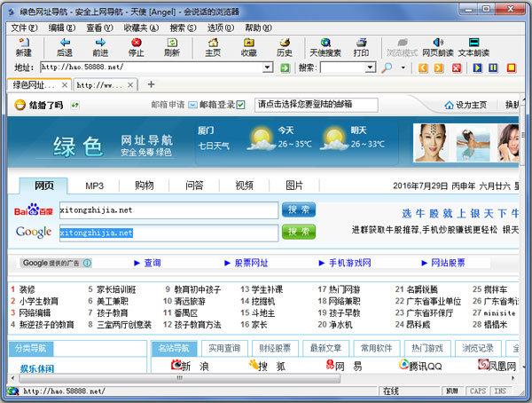The image size is (532, 403).
Task: Select the MP3 search tab
Action: point(94,186)
